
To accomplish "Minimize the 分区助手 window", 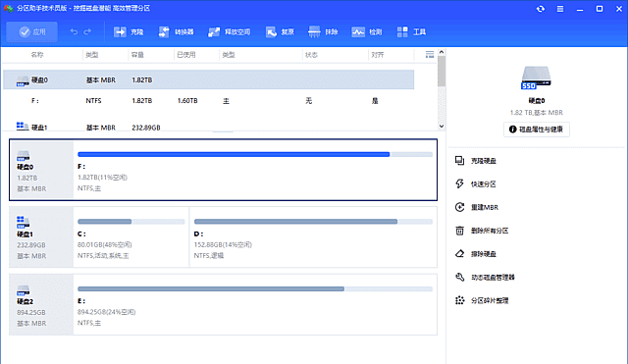I will [580, 9].
